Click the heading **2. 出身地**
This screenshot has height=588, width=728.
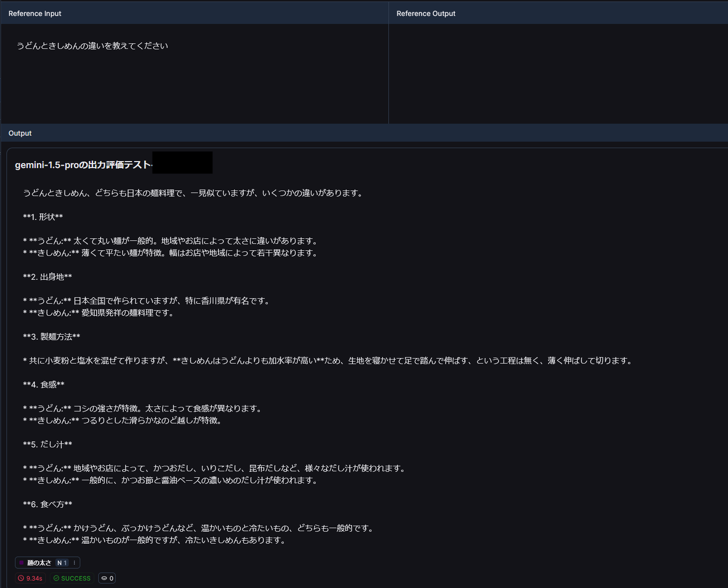click(x=47, y=277)
